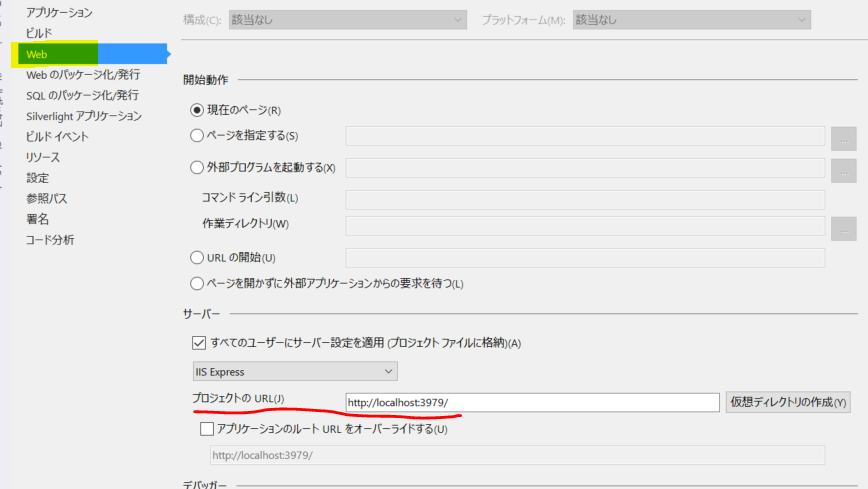Switch to the リソース tab
The image size is (868, 489).
(x=43, y=157)
